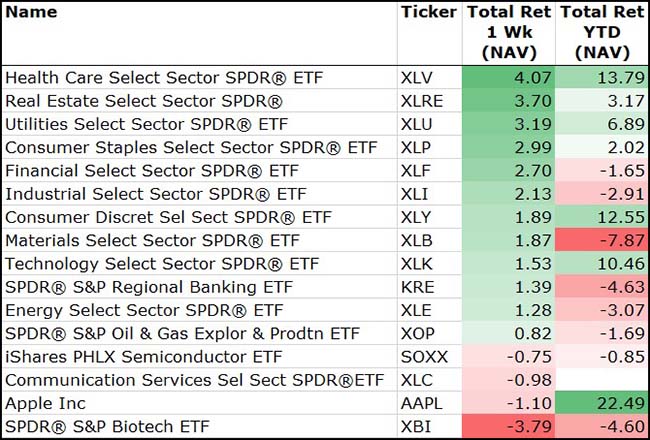Click the Name column header

click(x=31, y=13)
